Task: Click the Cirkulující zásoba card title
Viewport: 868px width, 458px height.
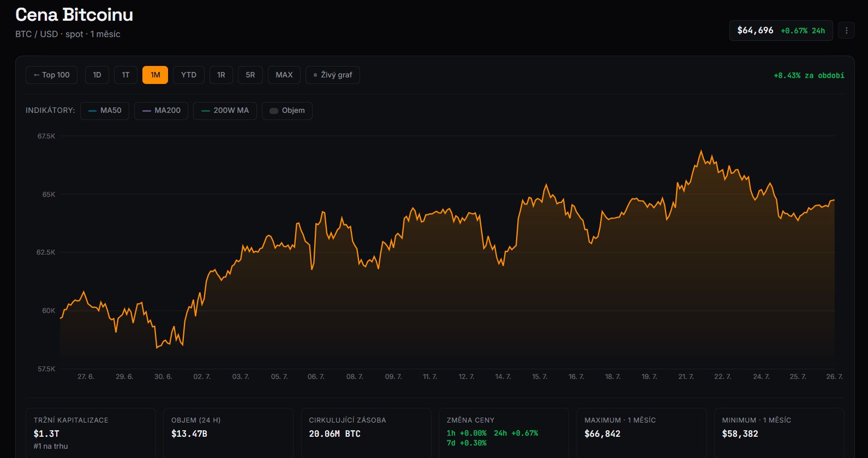Action: click(348, 420)
